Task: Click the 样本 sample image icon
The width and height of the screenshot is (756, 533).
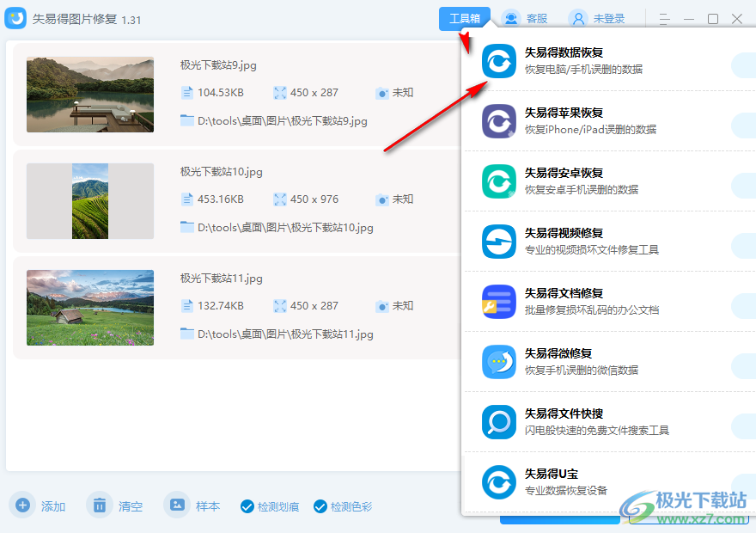Action: point(177,505)
